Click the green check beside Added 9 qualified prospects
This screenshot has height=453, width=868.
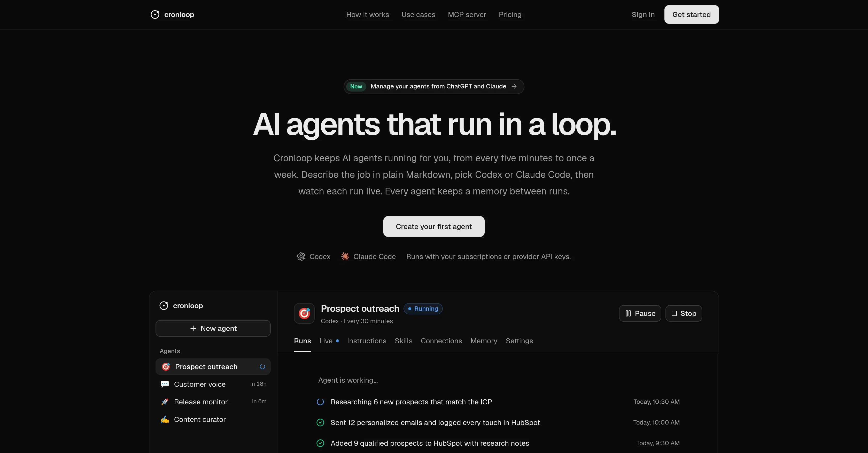click(320, 443)
